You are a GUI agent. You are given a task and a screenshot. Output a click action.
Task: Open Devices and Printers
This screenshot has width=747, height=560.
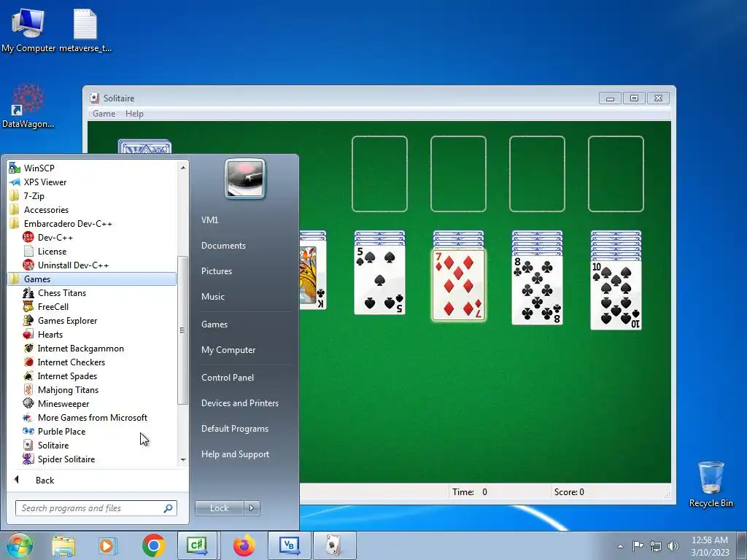click(239, 402)
